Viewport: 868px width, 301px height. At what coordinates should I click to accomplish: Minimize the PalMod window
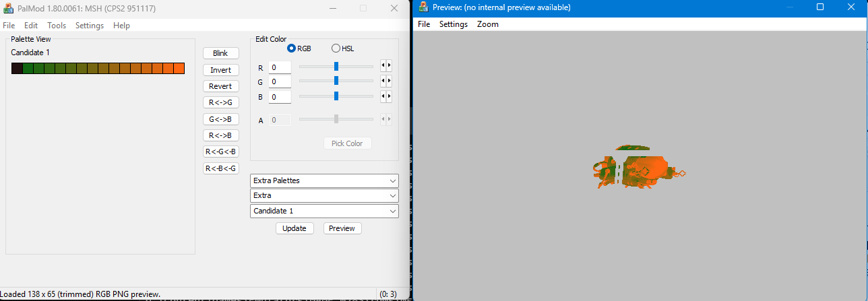332,8
